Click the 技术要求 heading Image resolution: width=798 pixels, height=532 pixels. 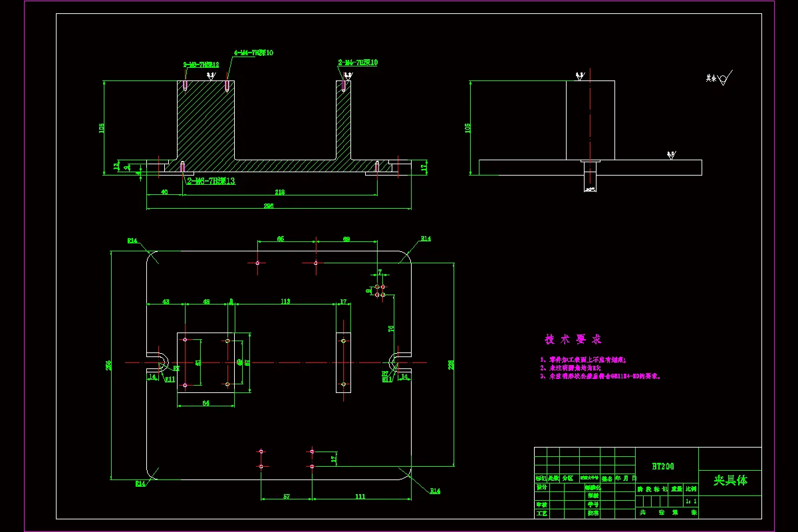click(573, 339)
